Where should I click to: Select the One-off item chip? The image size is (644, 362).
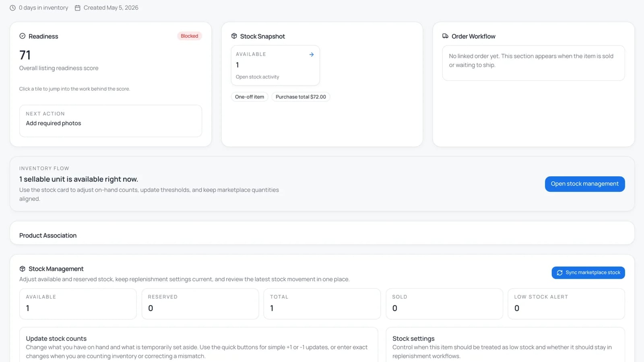250,97
